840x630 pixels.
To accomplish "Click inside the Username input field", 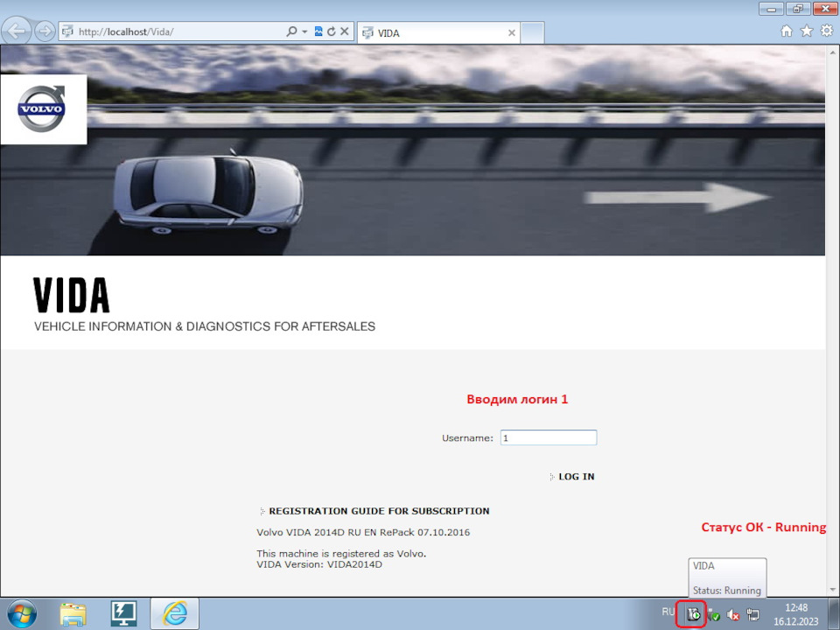I will click(x=548, y=437).
